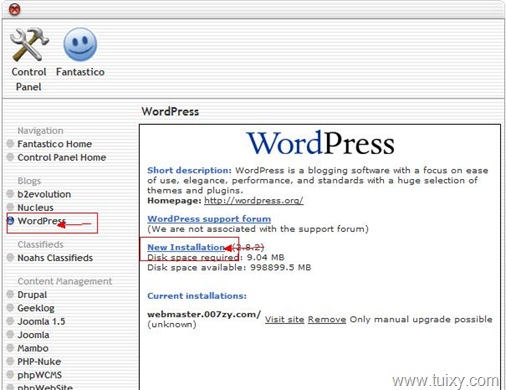Screen dimensions: 506x390
Task: Click the large WordPress logo
Action: [320, 144]
